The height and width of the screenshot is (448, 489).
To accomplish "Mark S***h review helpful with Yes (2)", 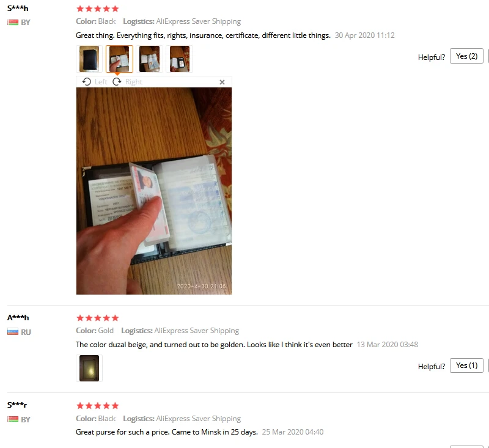I will (466, 56).
